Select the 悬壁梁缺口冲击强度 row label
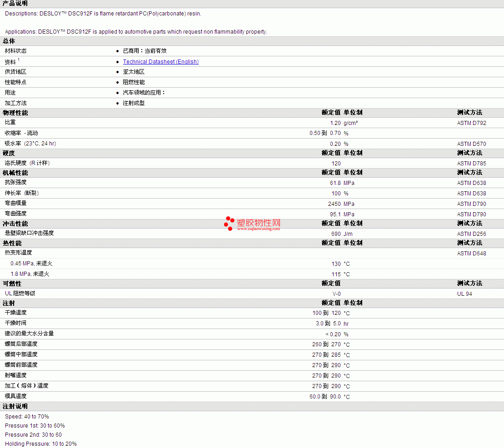Viewport: 504px width, 448px height. pos(29,233)
